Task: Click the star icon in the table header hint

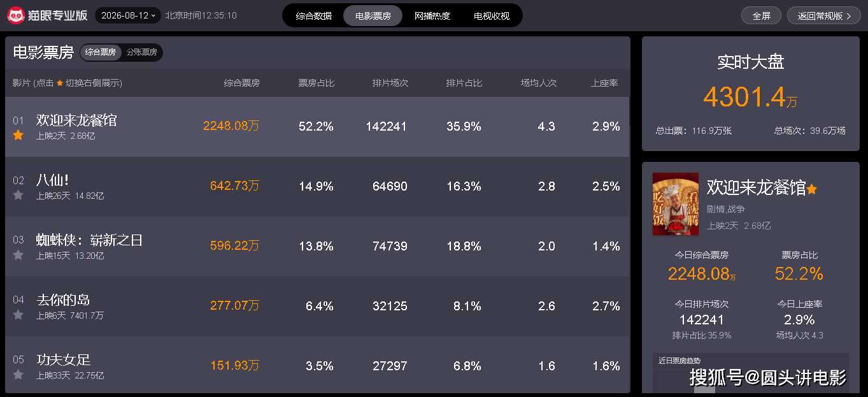Action: [x=60, y=83]
